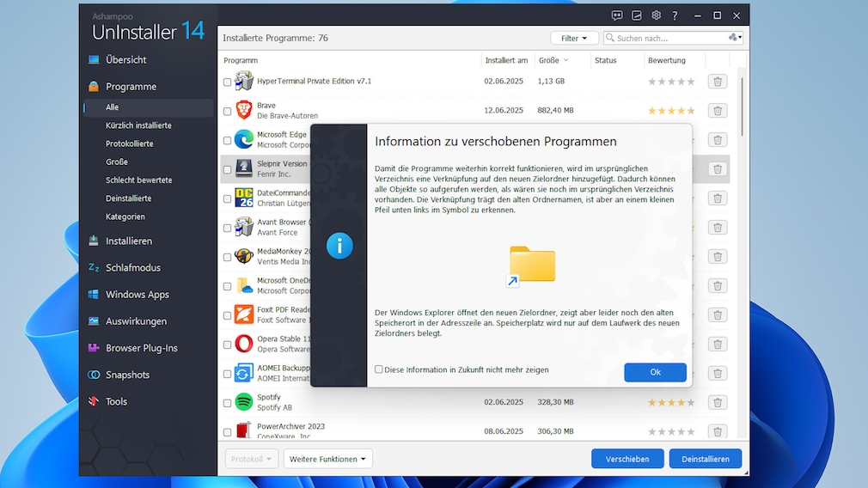Click the note/edit icon in title bar

coord(637,15)
